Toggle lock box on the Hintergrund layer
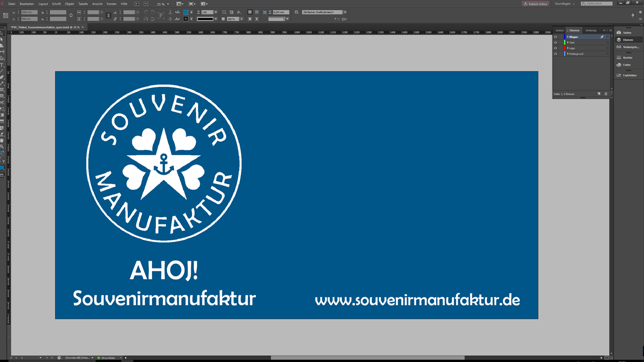The image size is (644, 362). [x=561, y=53]
